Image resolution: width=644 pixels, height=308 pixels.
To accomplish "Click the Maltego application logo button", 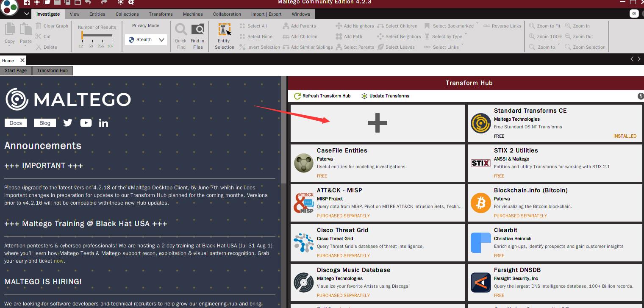I will click(9, 6).
